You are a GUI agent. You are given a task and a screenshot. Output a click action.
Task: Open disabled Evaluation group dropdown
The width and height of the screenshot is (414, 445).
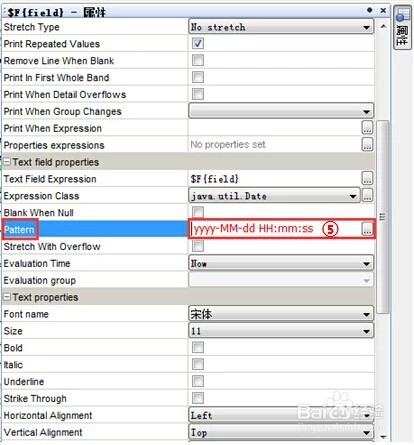(x=281, y=280)
